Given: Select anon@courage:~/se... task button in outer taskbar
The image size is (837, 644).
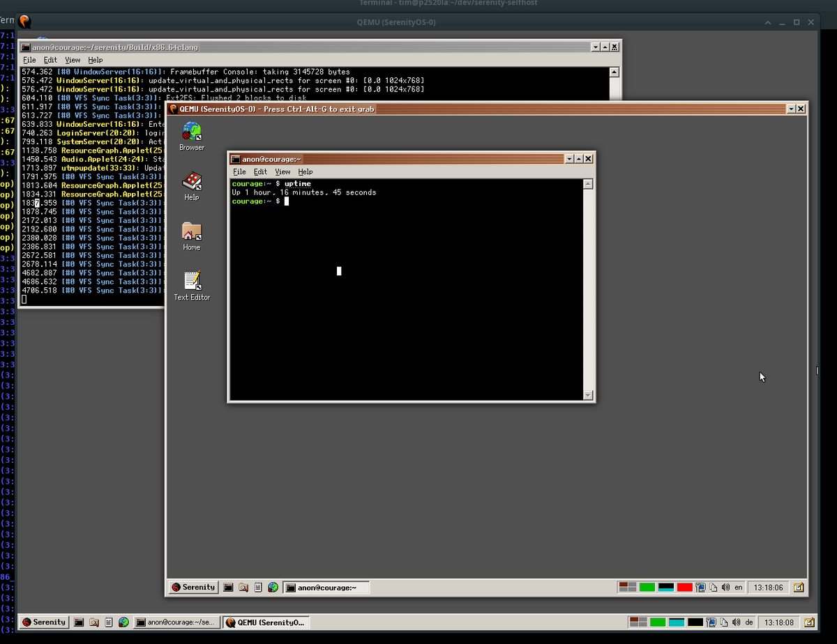Looking at the screenshot, I should (176, 622).
